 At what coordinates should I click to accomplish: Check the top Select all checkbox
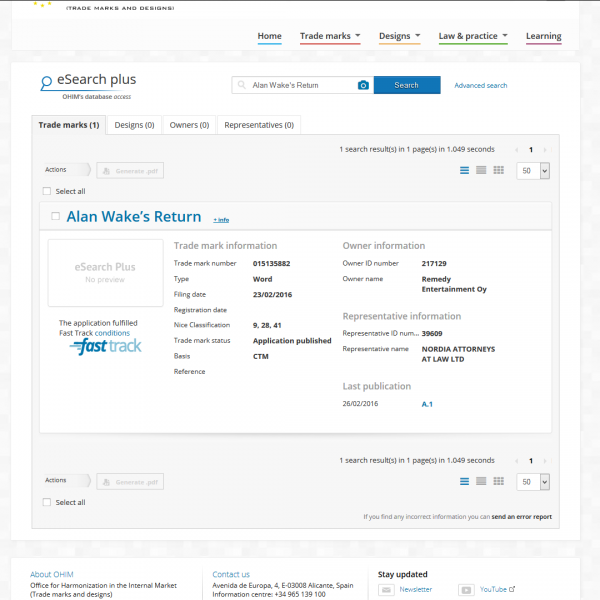click(47, 191)
